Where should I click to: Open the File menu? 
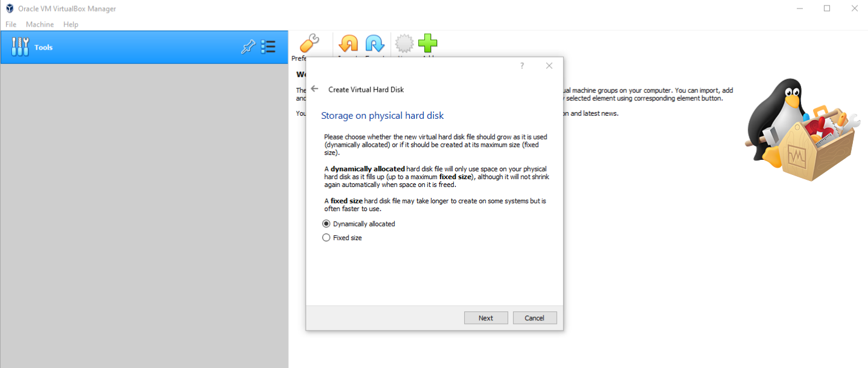click(11, 24)
